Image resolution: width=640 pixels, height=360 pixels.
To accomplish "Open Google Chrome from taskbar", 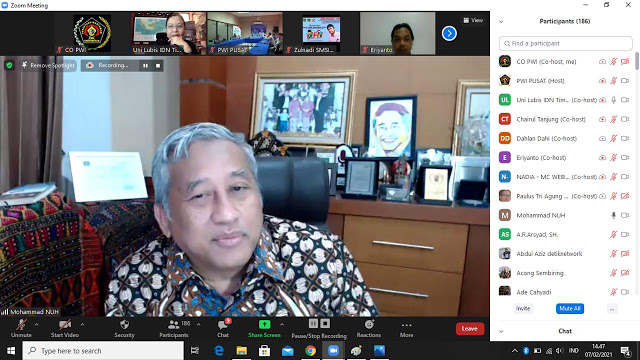I will (311, 351).
